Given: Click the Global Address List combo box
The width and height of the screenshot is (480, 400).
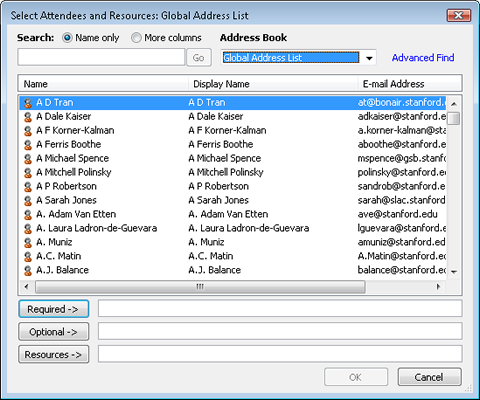Looking at the screenshot, I should click(x=298, y=58).
